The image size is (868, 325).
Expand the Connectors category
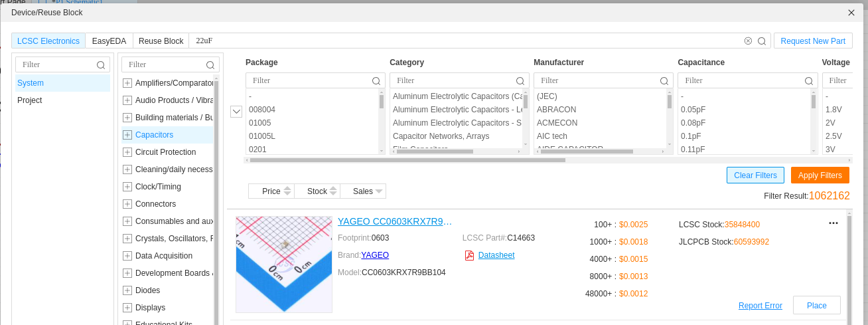127,204
